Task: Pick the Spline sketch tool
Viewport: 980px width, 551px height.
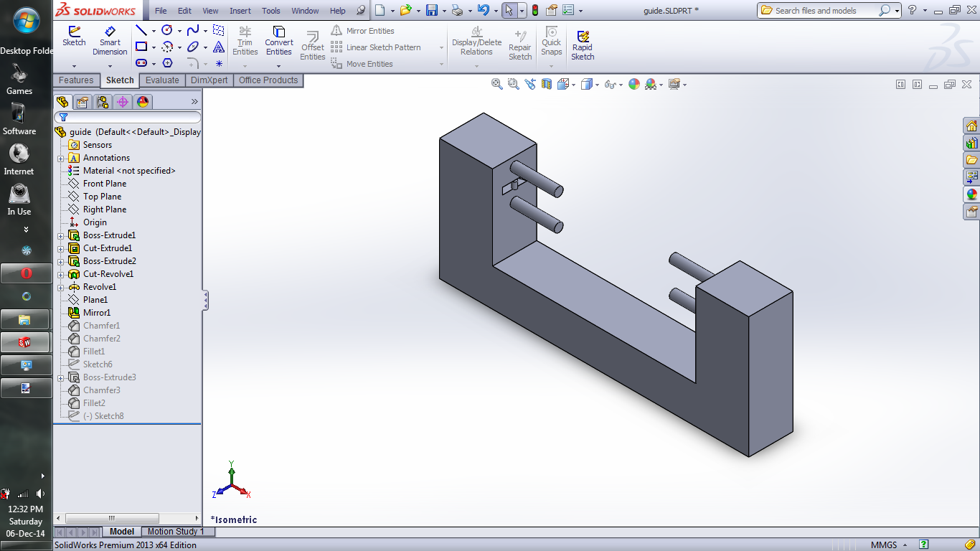Action: [193, 31]
